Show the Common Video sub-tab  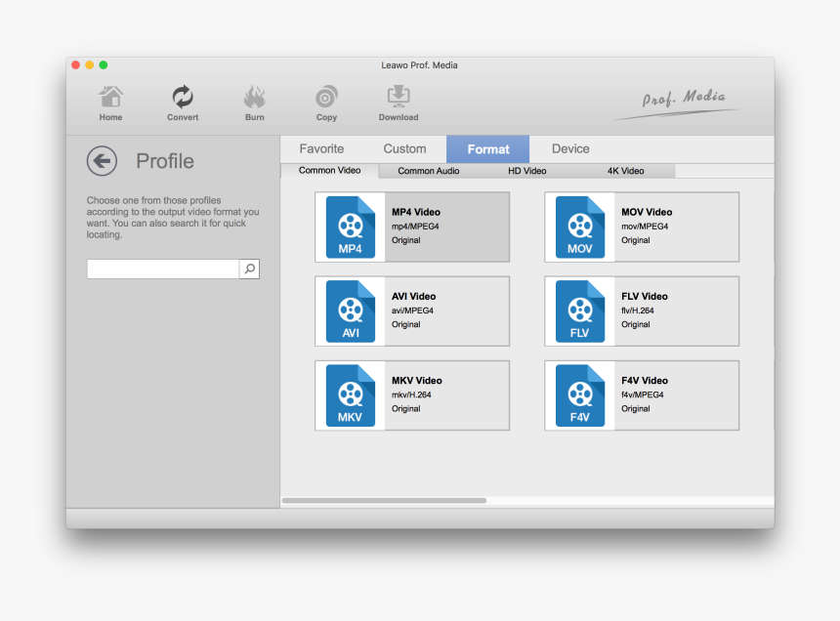329,170
